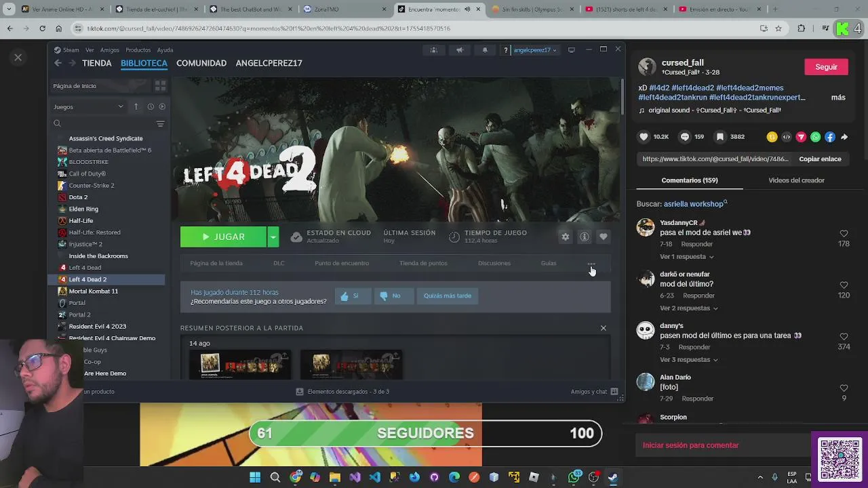Open Windows Start button
The width and height of the screenshot is (868, 488).
pyautogui.click(x=255, y=477)
